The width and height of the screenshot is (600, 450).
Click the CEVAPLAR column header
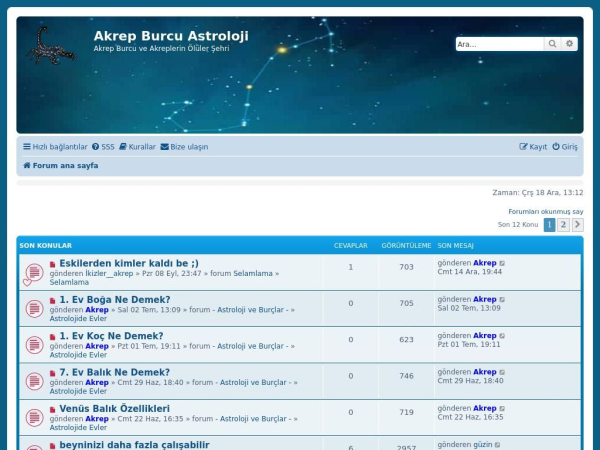pos(351,246)
